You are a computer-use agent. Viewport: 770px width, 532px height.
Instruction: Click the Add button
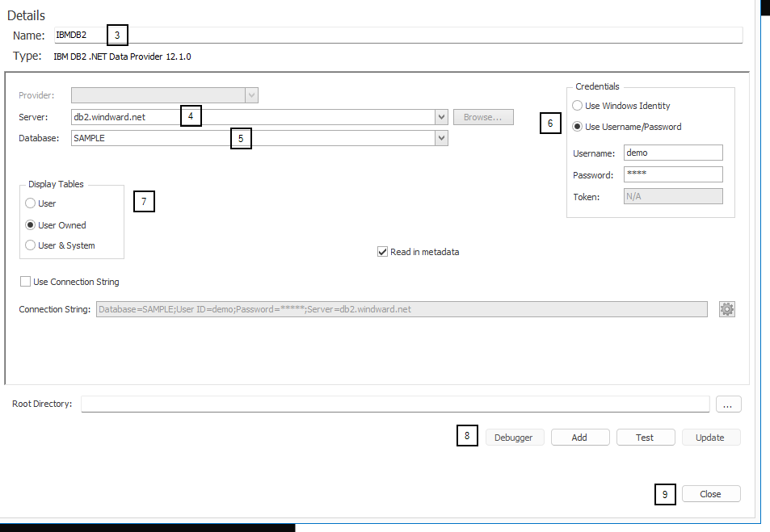[x=580, y=438]
